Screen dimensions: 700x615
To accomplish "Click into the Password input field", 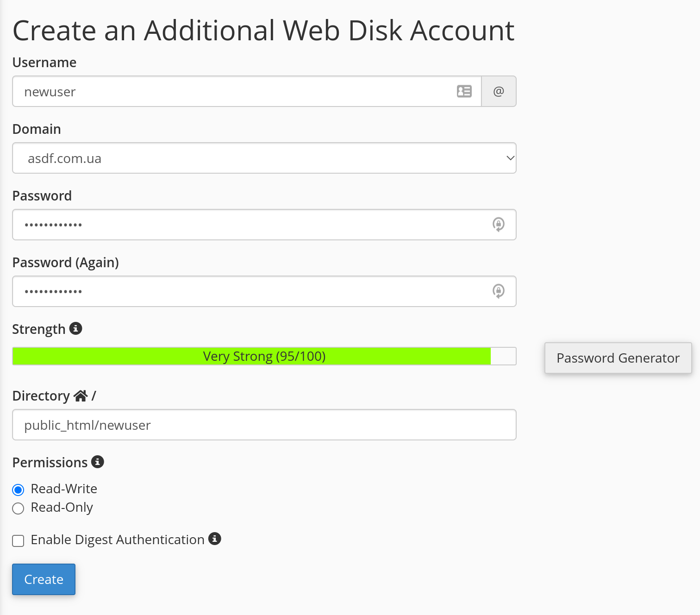I will 250,225.
